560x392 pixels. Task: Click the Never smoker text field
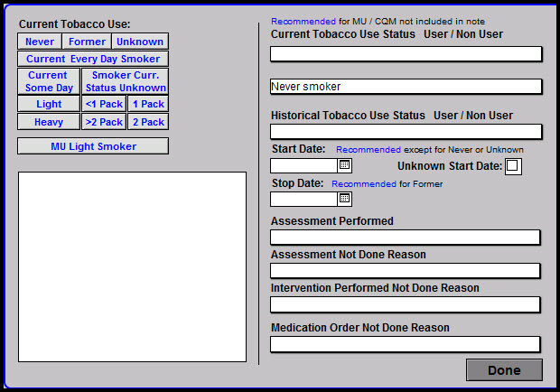click(x=406, y=87)
